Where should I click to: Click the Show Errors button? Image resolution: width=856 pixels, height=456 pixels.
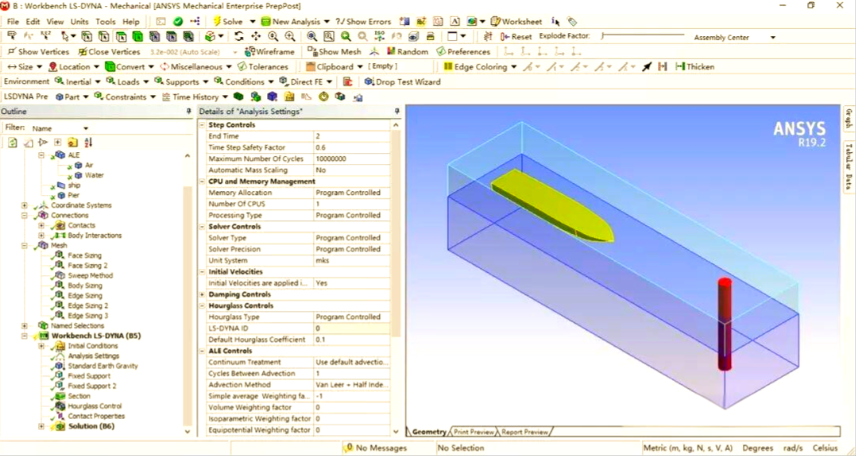[x=364, y=21]
